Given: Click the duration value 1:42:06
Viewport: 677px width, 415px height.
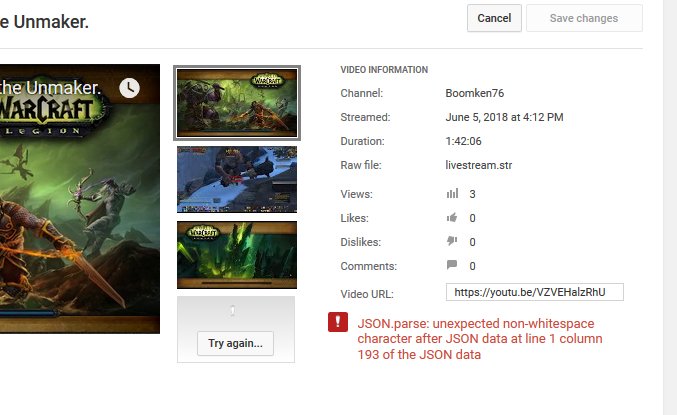Looking at the screenshot, I should 463,141.
